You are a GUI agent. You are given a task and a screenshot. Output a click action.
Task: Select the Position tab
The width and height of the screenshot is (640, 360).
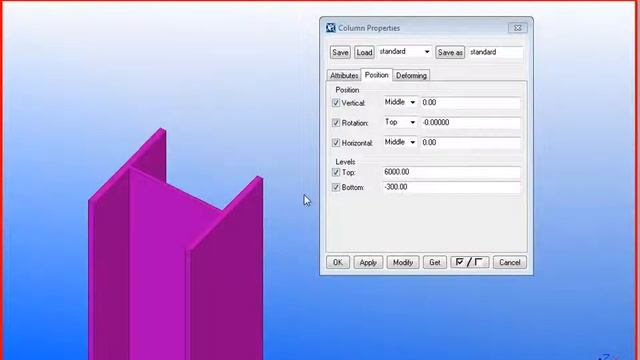tap(376, 75)
